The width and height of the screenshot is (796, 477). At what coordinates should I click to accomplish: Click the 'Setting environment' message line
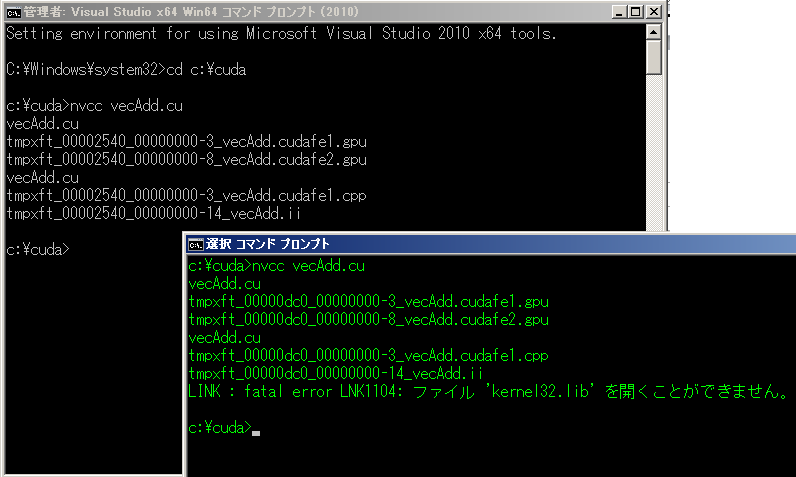[281, 33]
